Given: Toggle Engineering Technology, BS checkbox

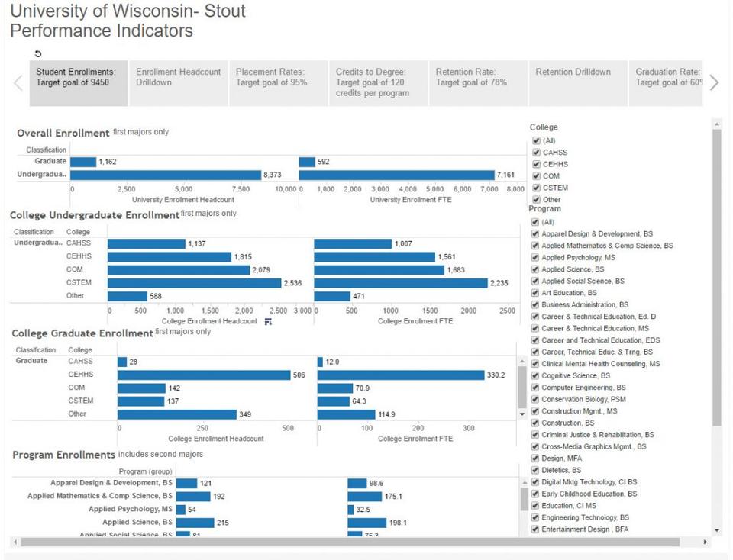Looking at the screenshot, I should coord(535,517).
